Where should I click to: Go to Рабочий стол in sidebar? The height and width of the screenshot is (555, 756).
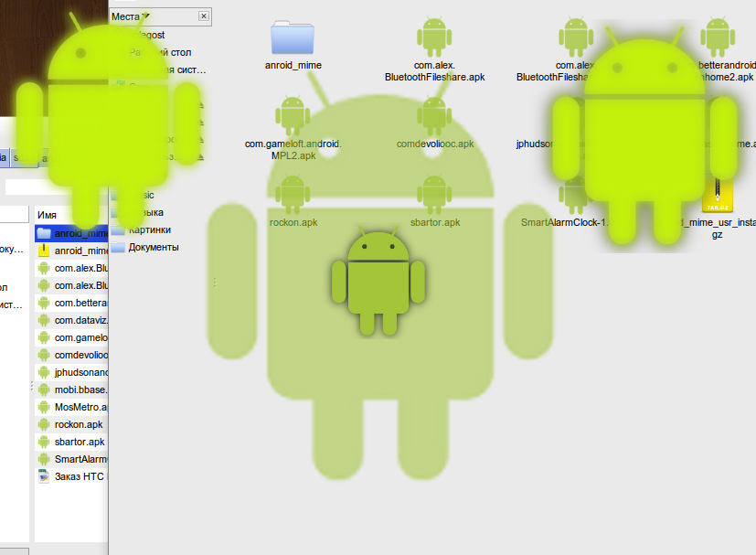coord(161,52)
